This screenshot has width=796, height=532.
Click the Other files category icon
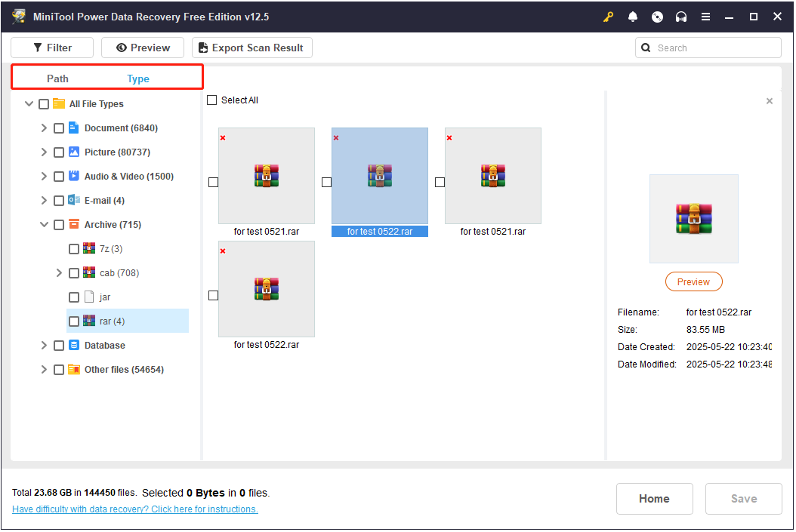[73, 369]
